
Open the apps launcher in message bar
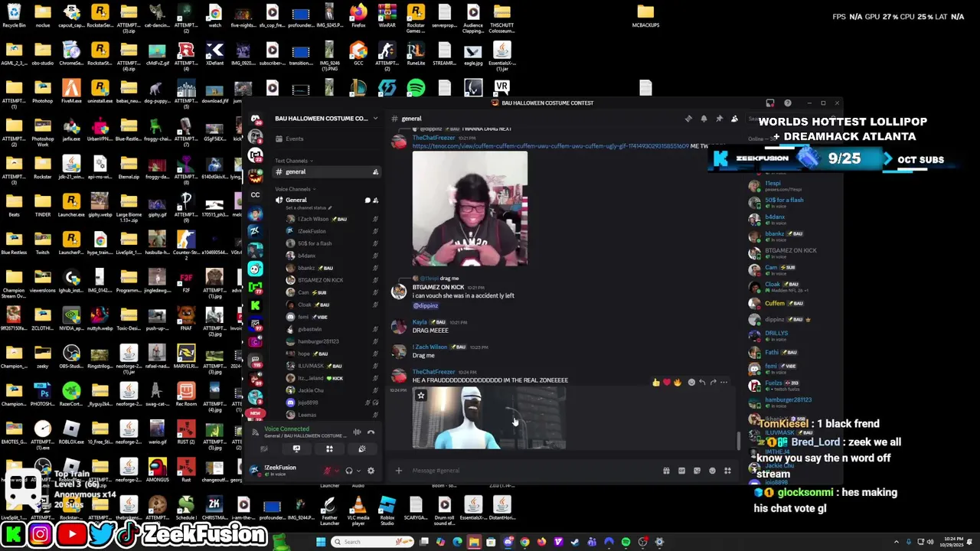point(727,471)
